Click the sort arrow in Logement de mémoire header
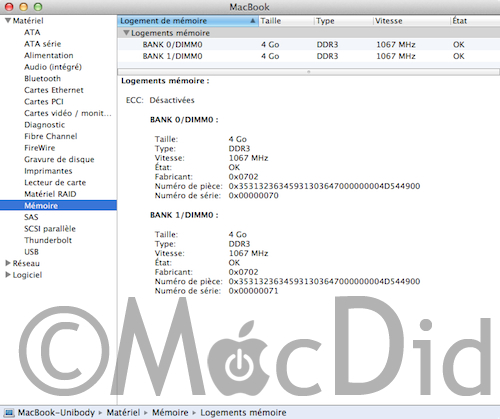Screen dimensions: 500x419 pyautogui.click(x=253, y=21)
